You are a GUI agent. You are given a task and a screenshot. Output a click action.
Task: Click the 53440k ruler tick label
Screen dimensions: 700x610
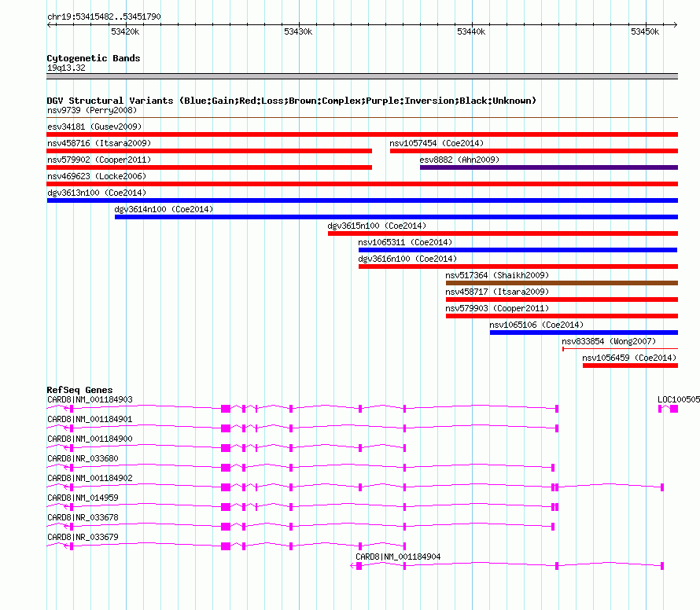click(471, 31)
